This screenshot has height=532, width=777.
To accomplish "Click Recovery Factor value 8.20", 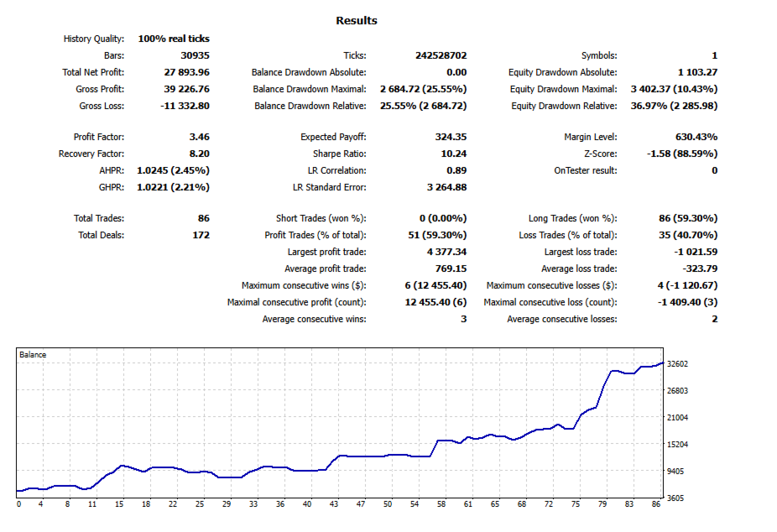I will point(199,154).
